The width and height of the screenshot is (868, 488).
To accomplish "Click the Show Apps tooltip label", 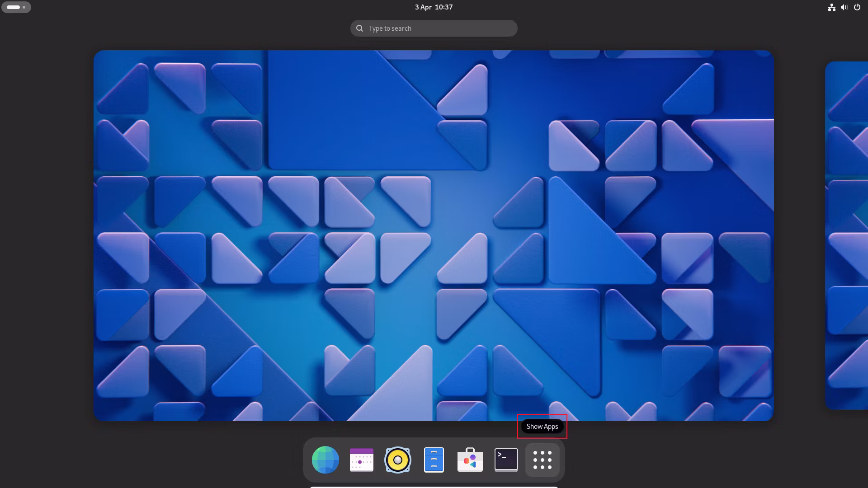I will pyautogui.click(x=542, y=427).
